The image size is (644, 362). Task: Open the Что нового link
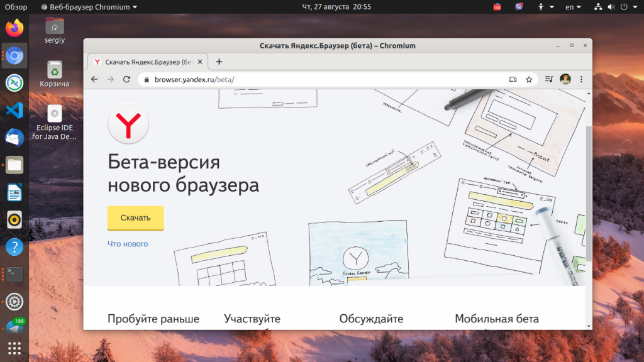(127, 243)
